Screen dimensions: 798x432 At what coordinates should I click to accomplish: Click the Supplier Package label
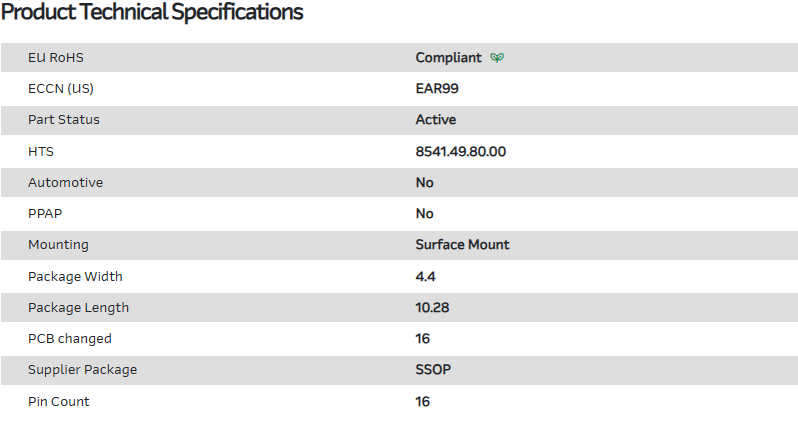tap(82, 370)
